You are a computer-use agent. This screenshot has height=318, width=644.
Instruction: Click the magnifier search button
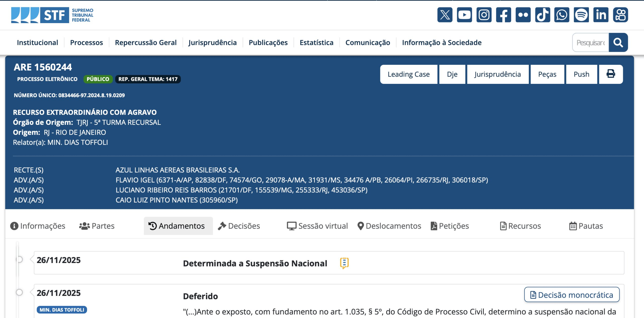pos(618,42)
